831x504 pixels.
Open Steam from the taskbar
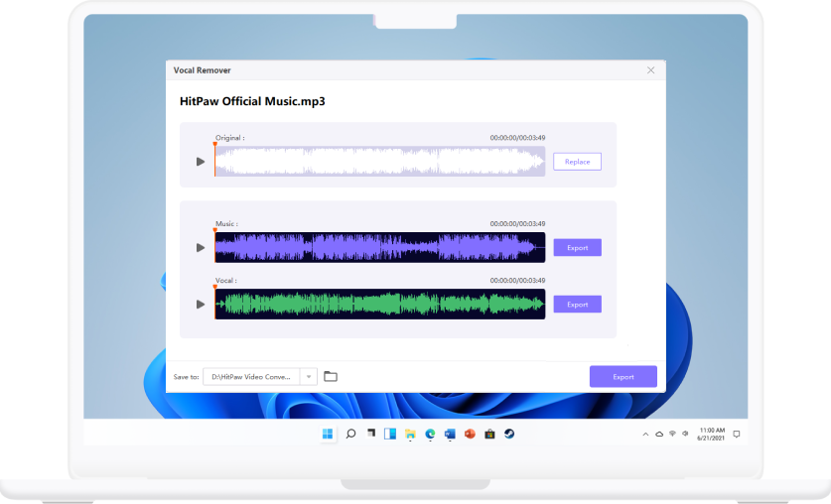click(509, 435)
